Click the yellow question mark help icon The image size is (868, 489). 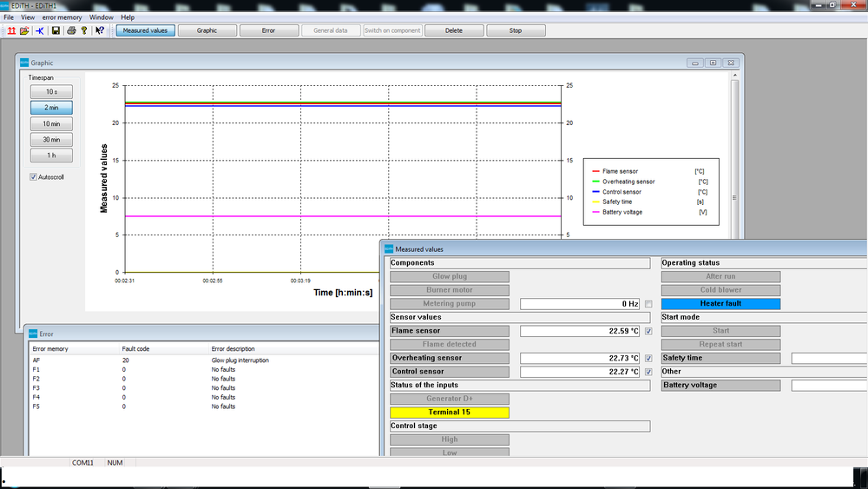click(x=84, y=30)
